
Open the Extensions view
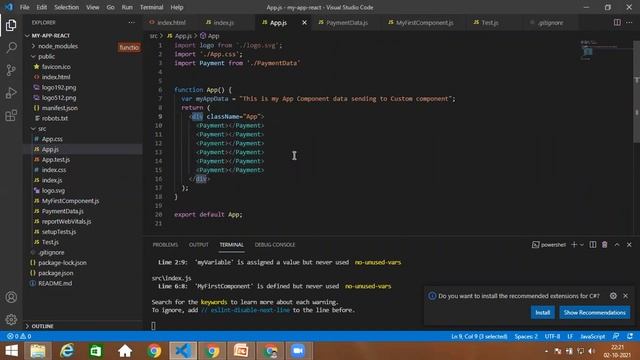click(11, 116)
